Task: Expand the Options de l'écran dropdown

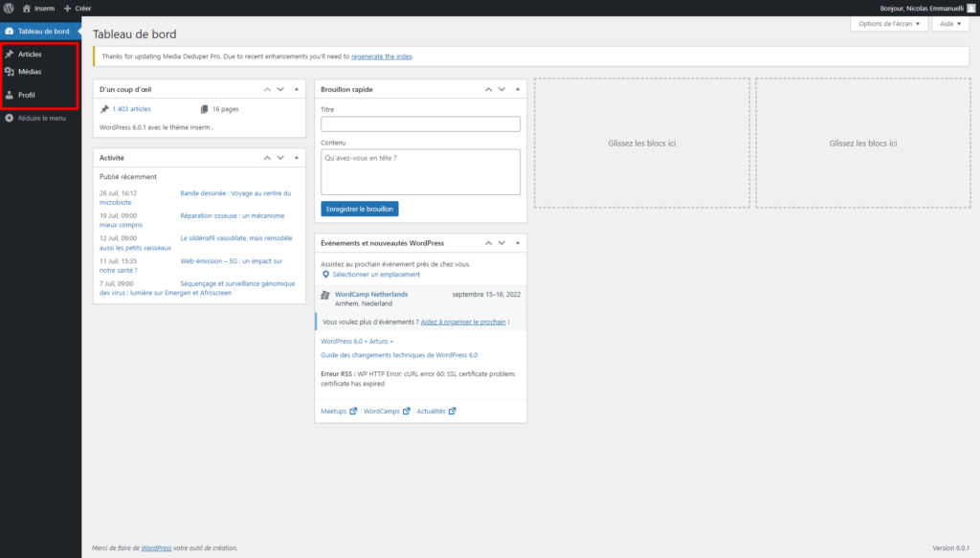Action: [889, 24]
